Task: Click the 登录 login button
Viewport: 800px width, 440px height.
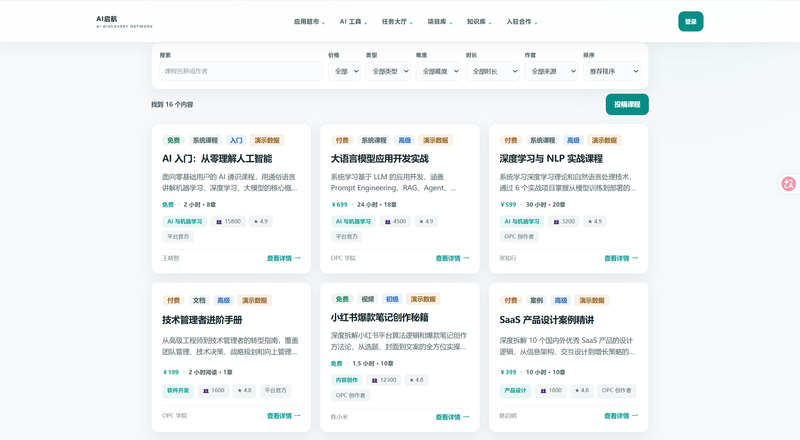Action: point(691,21)
